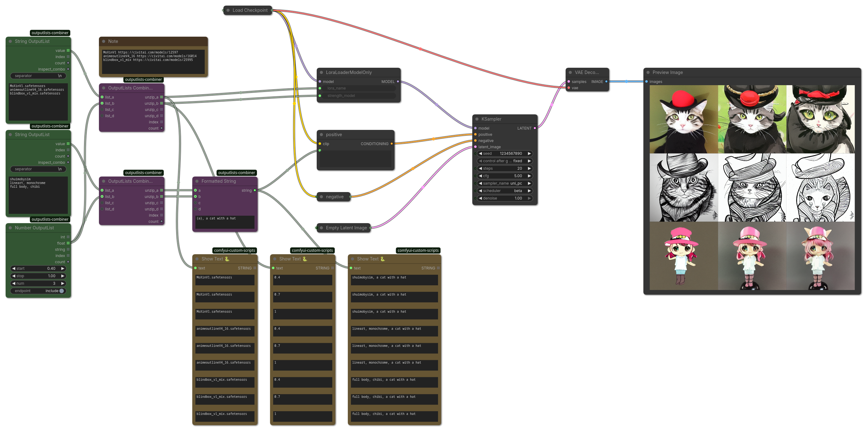Click the VAE Decode IMAGE output socket
Image resolution: width=868 pixels, height=432 pixels.
[606, 81]
